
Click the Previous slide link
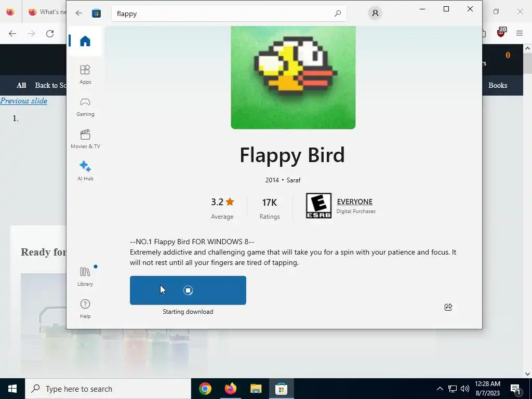click(x=24, y=101)
